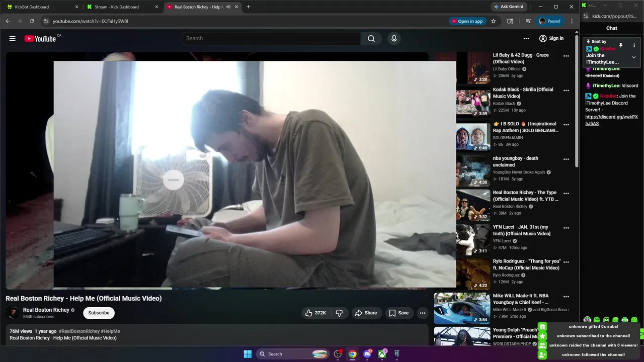Open Discord from taskbar
644x362 pixels.
[368, 354]
